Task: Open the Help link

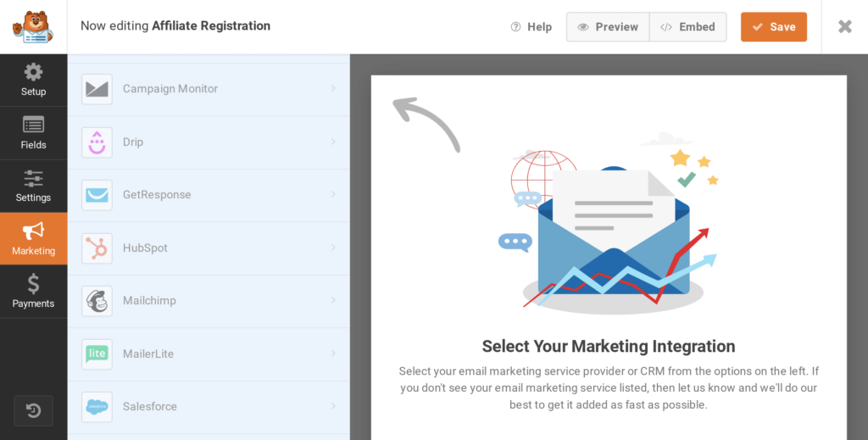Action: pyautogui.click(x=531, y=26)
